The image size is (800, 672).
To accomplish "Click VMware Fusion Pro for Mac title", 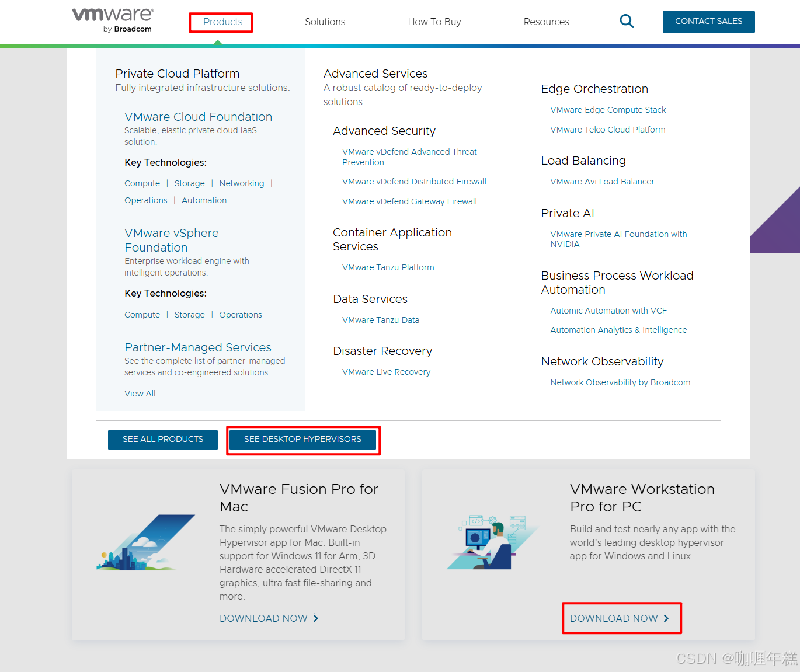I will coord(299,497).
